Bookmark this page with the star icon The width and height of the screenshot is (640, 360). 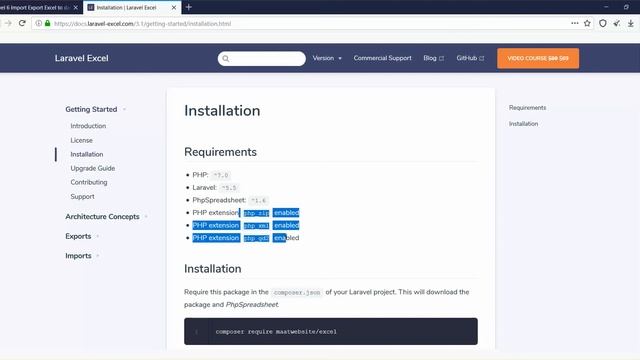click(587, 23)
